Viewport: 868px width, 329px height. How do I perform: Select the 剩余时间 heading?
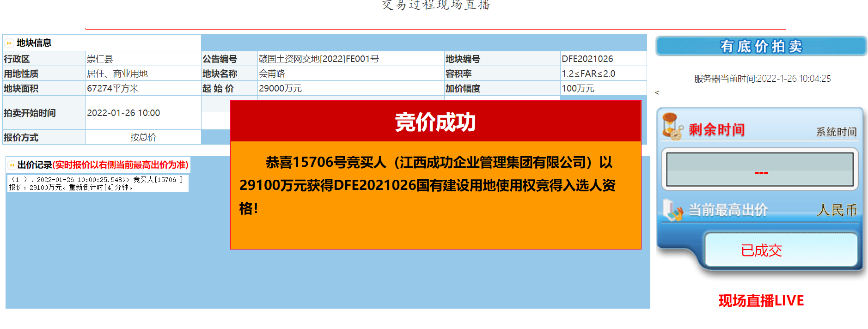pos(716,130)
